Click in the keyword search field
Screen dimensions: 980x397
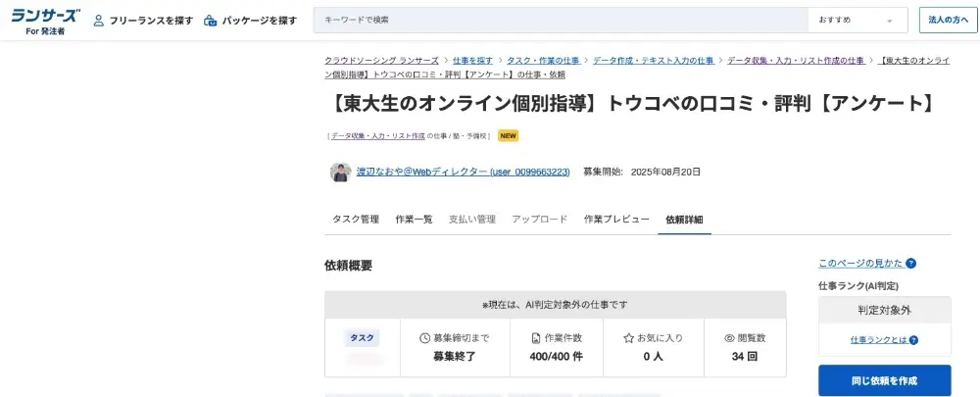click(x=561, y=20)
